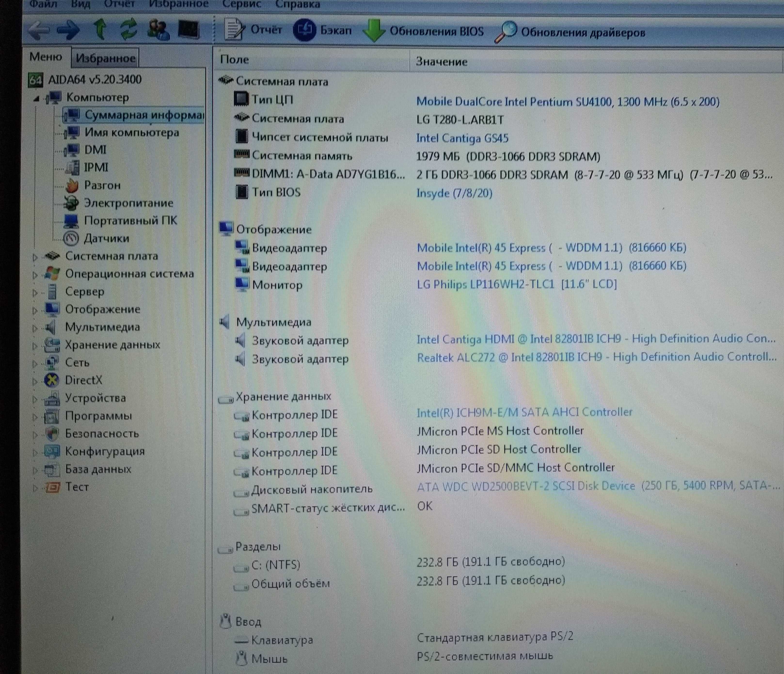Screen dimensions: 784x674
Task: Select Портативный ПК laptop icon item
Action: tap(71, 221)
